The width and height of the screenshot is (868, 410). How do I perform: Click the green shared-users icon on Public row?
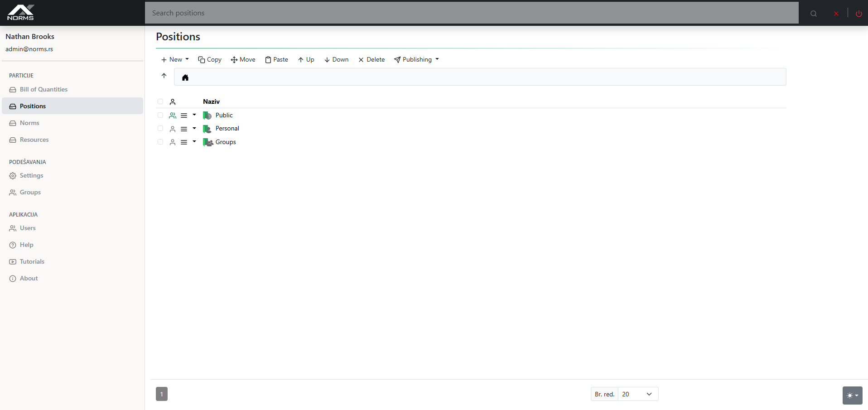click(x=173, y=115)
